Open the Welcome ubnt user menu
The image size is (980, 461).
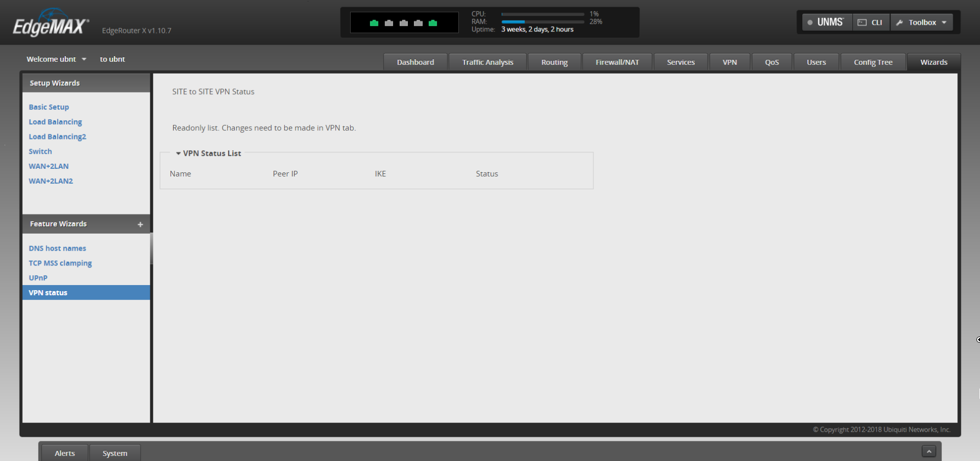tap(56, 59)
